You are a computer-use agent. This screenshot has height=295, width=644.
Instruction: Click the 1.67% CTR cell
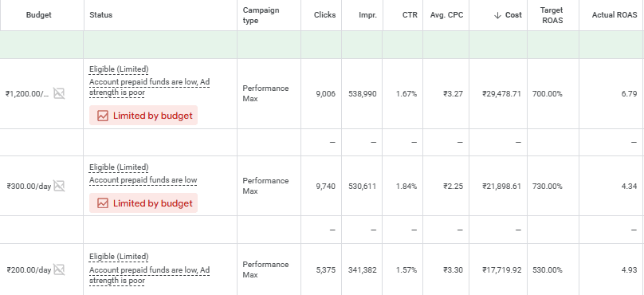tap(406, 93)
